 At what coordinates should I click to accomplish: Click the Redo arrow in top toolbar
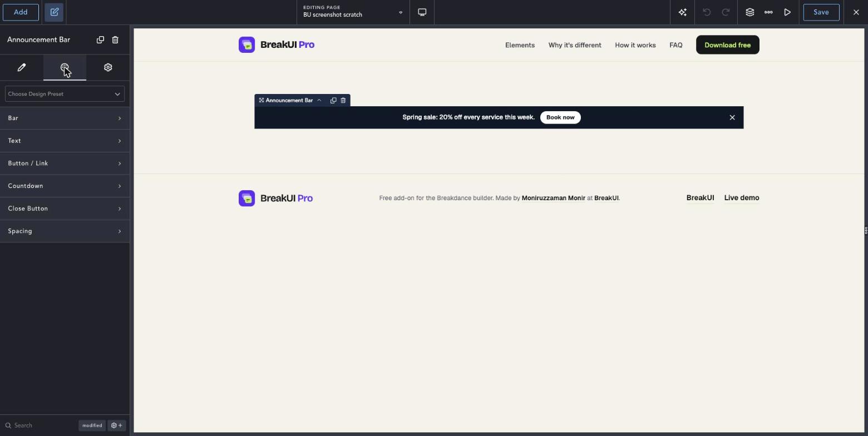[x=726, y=12]
